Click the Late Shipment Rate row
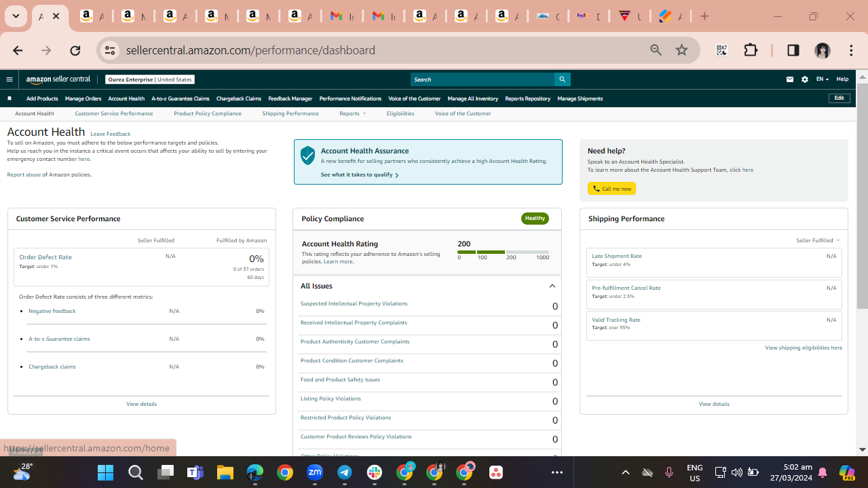This screenshot has width=868, height=488. point(714,262)
